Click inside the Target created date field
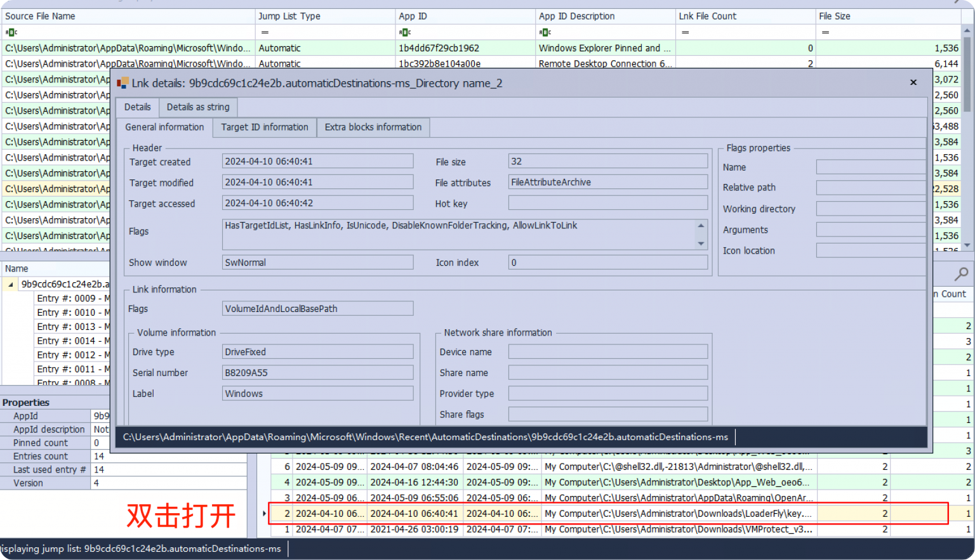Screen dimensions: 975x560 click(x=317, y=160)
